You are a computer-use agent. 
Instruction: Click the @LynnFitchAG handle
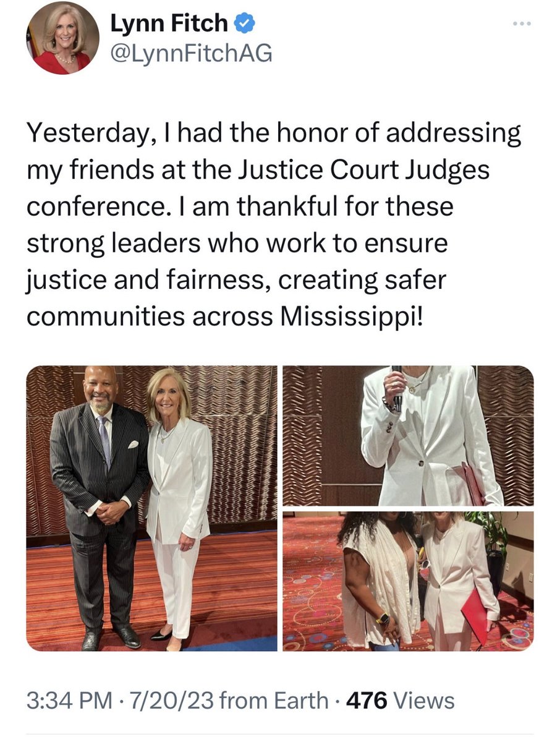coord(190,55)
